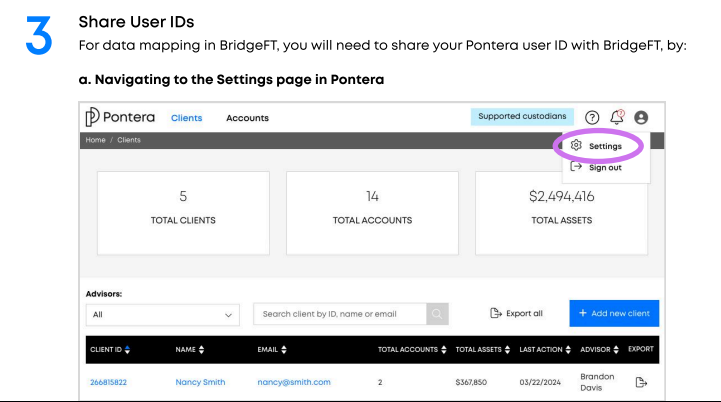Open the nancy@smith.com email link

(294, 382)
